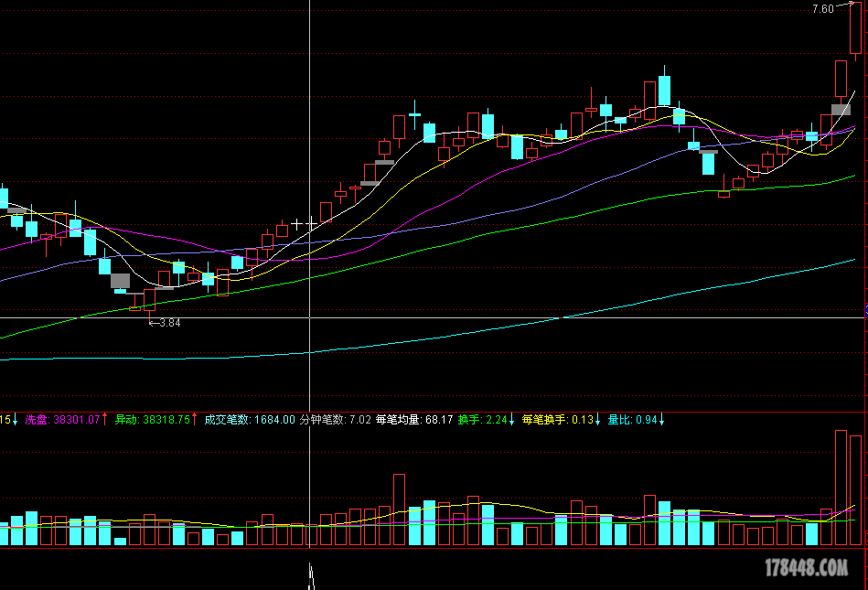Click the cyan down arrow after 每笔换手 value

pyautogui.click(x=598, y=420)
